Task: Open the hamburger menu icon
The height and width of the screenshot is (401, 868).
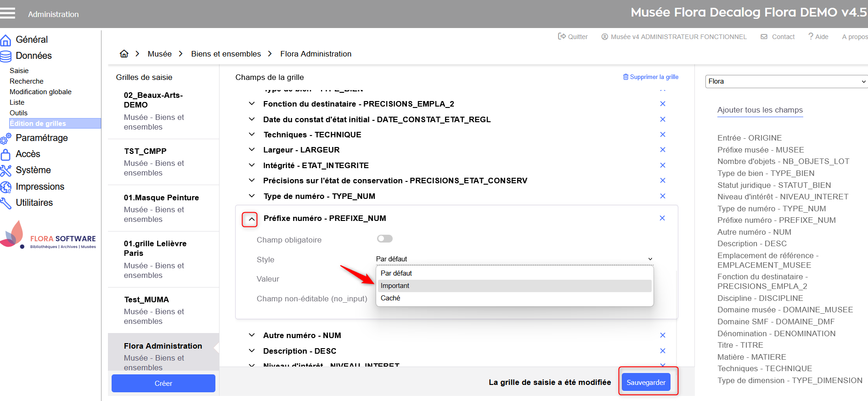Action: point(8,13)
